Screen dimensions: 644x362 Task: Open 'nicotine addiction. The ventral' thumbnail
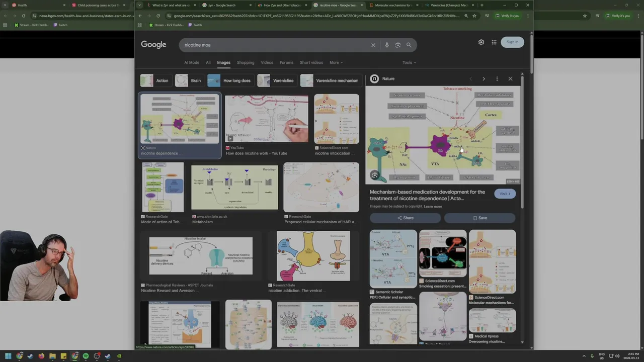tap(313, 256)
